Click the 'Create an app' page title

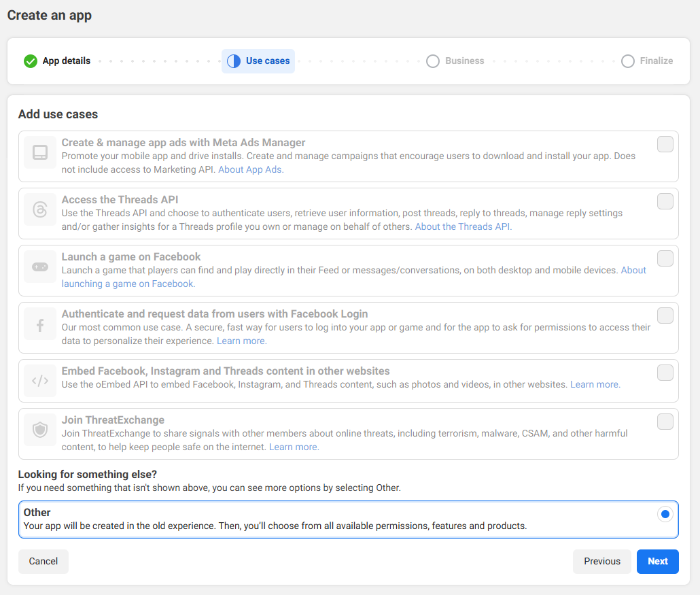[x=50, y=16]
